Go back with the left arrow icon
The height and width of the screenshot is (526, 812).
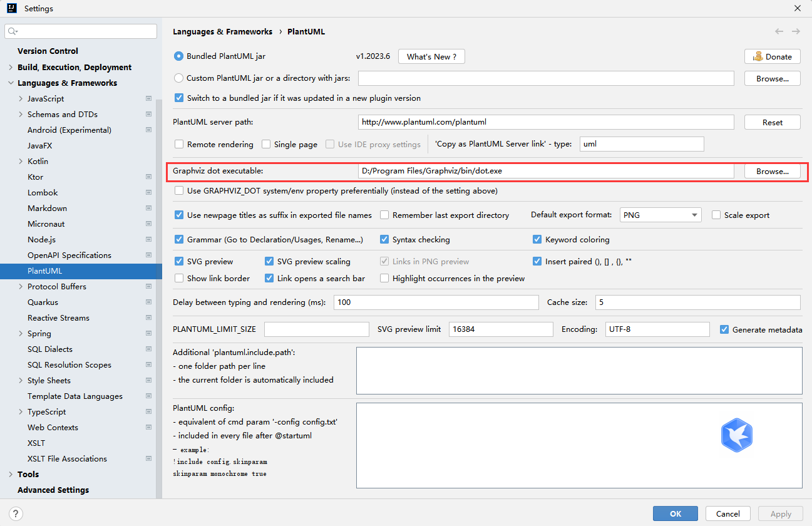click(x=779, y=31)
